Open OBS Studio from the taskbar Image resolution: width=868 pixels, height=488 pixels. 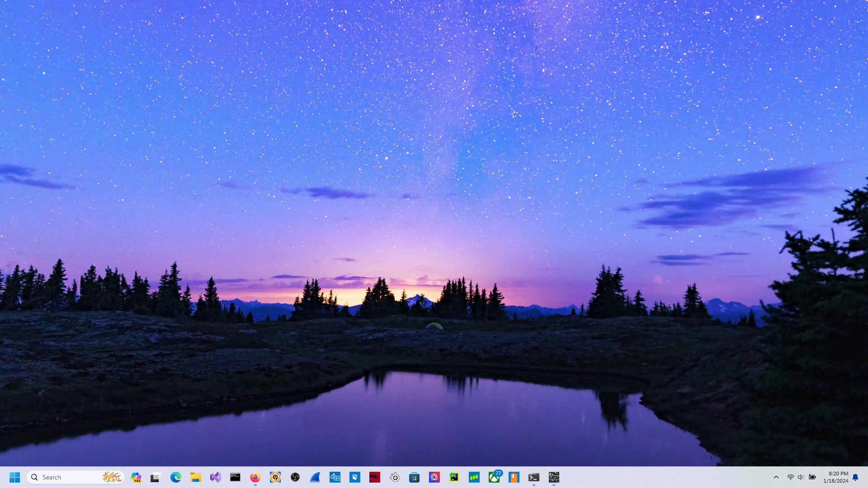click(x=295, y=477)
